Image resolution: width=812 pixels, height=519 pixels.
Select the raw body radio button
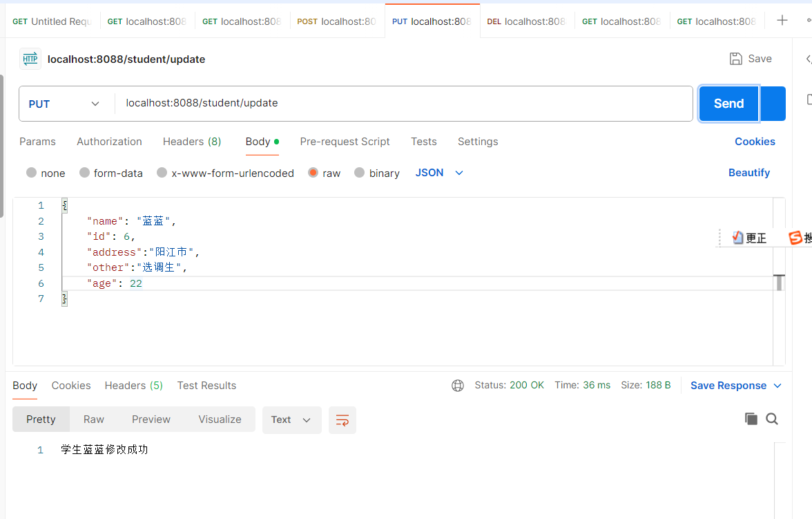coord(313,173)
